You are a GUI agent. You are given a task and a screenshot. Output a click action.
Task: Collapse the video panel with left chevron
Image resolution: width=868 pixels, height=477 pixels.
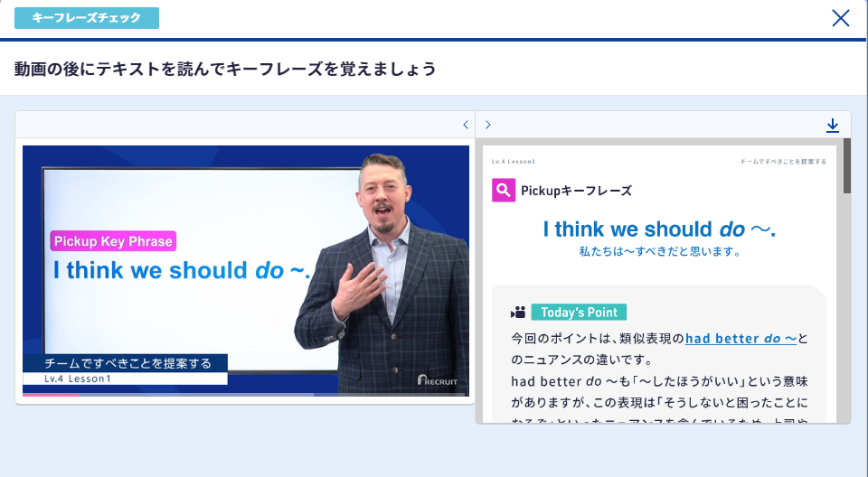click(x=466, y=125)
